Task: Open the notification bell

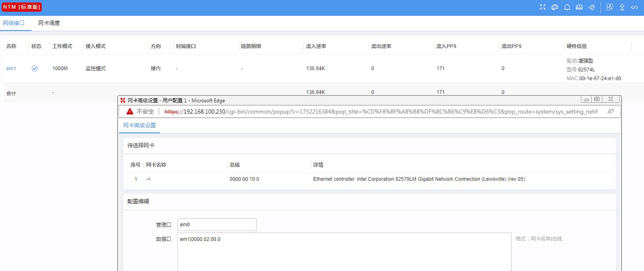Action: (567, 7)
